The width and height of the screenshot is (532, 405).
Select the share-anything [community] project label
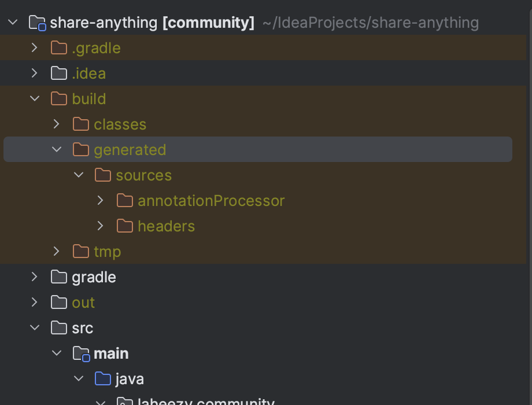[152, 23]
